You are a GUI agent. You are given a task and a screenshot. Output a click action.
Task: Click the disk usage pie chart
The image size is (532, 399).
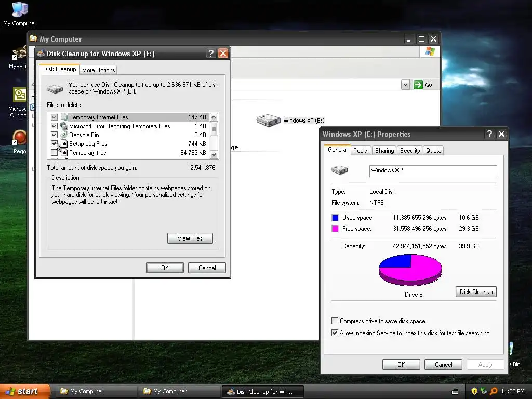[x=410, y=270]
